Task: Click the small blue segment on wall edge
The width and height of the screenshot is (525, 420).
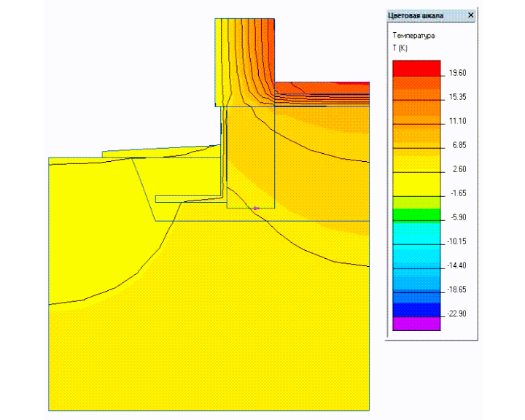Action: (221, 128)
